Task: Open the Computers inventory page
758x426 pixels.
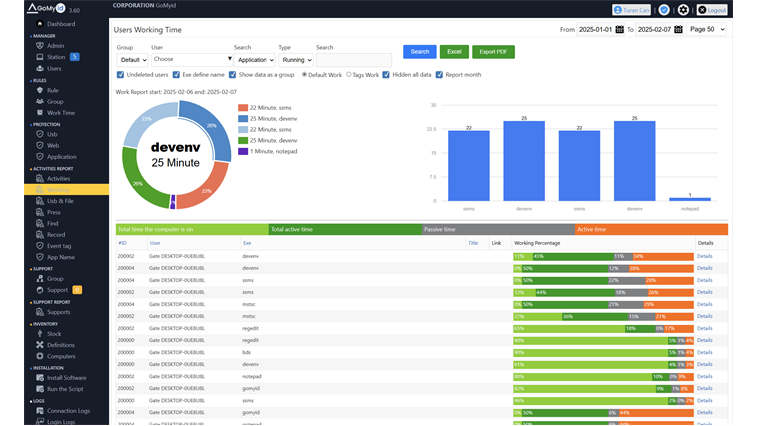Action: click(x=61, y=356)
